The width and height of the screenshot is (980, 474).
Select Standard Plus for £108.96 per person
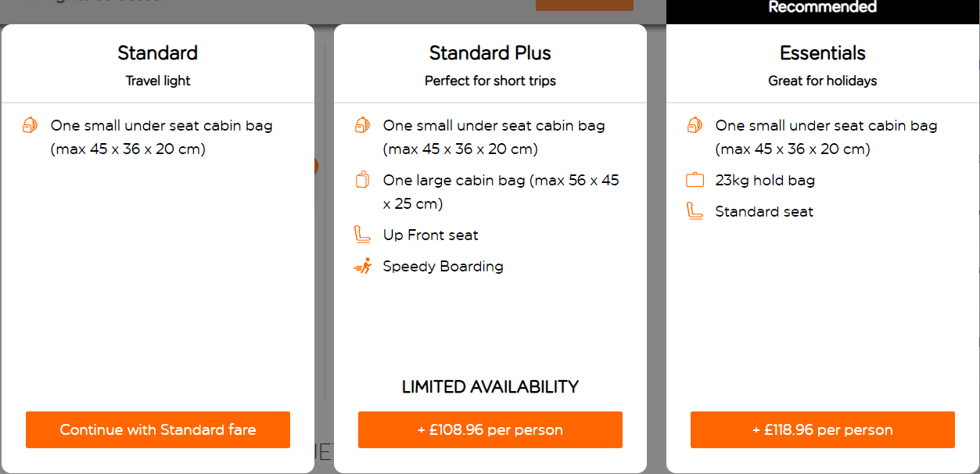click(490, 429)
